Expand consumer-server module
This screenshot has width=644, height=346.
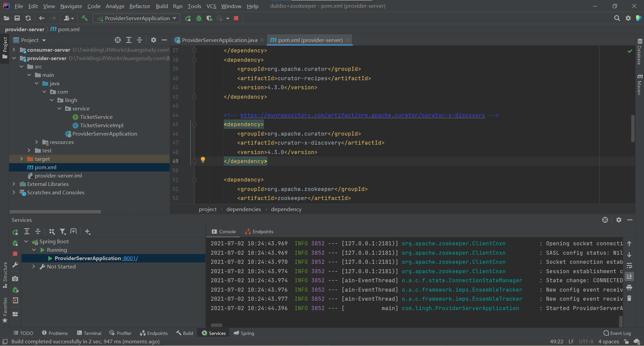[x=14, y=50]
